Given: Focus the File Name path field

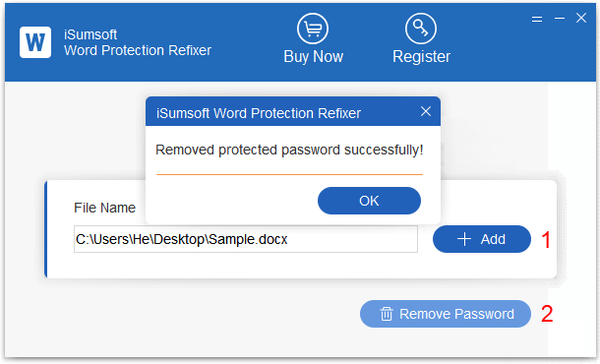Looking at the screenshot, I should click(246, 239).
